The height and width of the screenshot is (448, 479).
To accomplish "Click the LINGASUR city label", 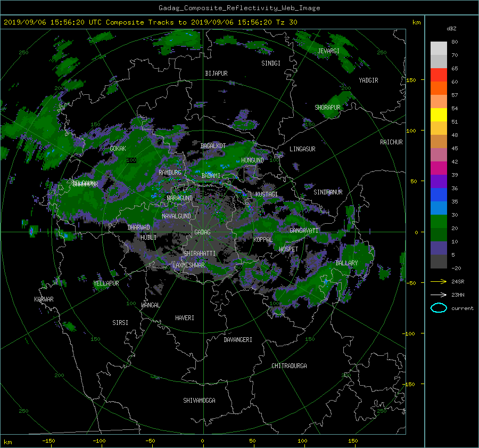I will pyautogui.click(x=302, y=149).
